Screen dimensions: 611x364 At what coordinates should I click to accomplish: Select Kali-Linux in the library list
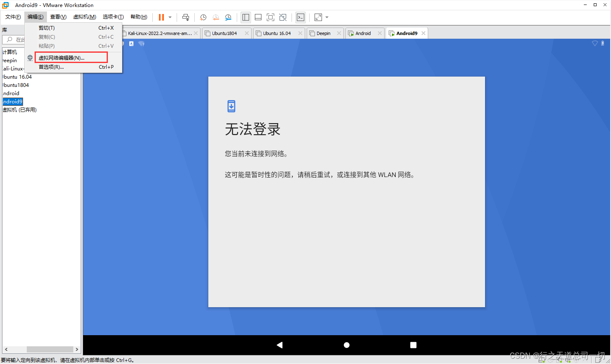pyautogui.click(x=13, y=69)
